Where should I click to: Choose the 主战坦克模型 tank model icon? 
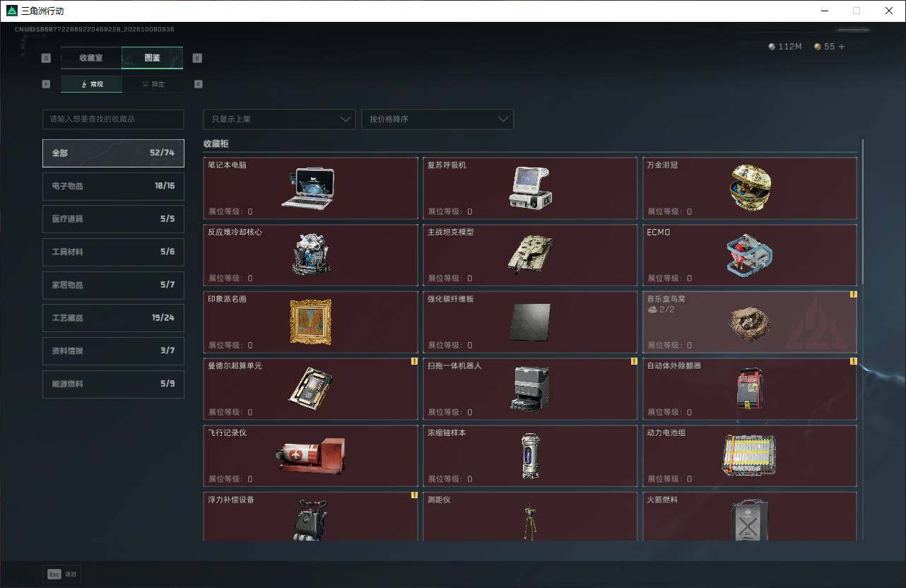[x=530, y=253]
